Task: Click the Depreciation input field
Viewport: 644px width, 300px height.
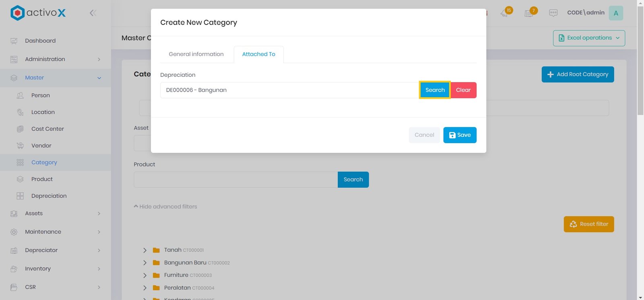Action: pyautogui.click(x=289, y=90)
